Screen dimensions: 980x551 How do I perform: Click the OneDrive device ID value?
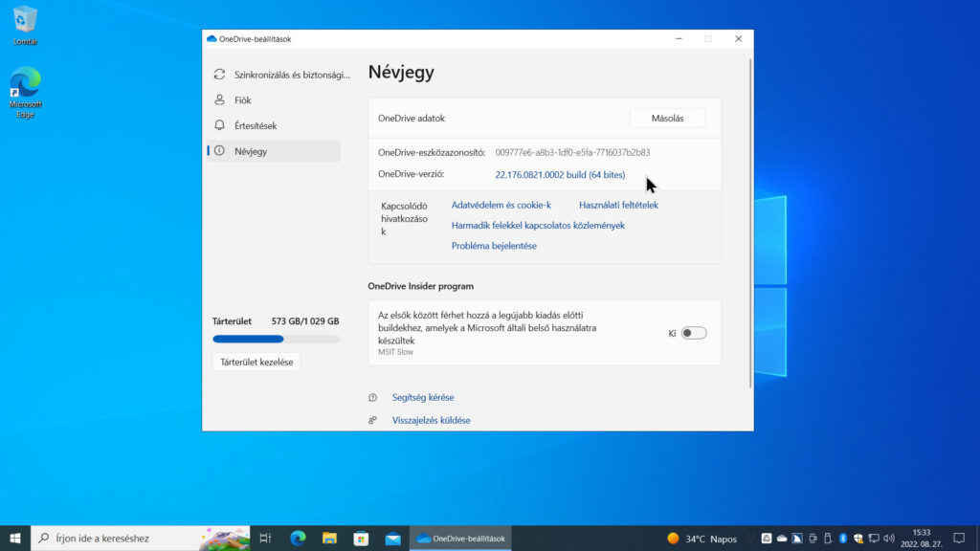pos(572,152)
